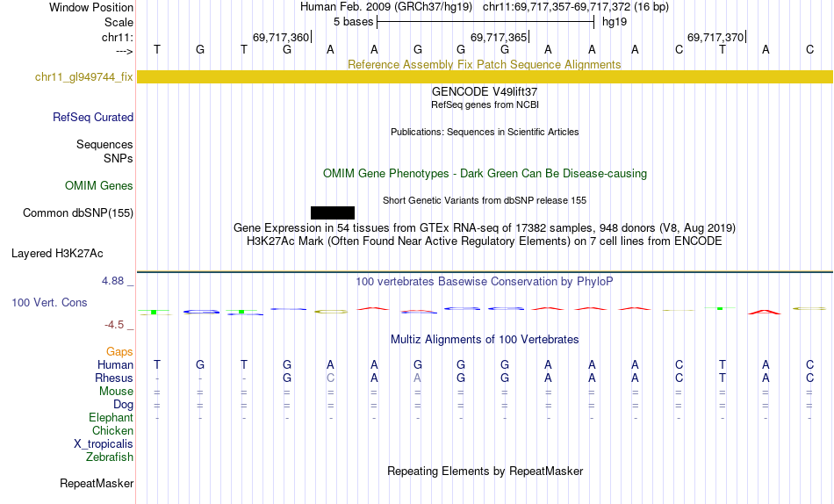This screenshot has height=504, width=834.
Task: Select the black dbSNP variant block
Action: (333, 212)
